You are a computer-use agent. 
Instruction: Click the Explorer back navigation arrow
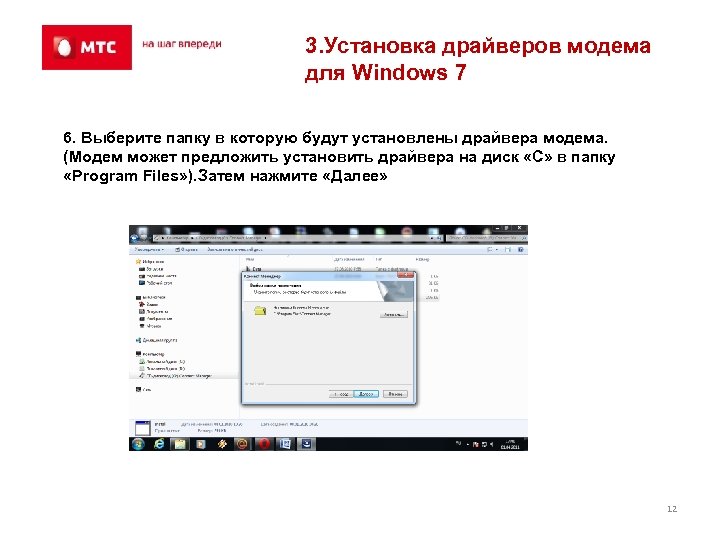tap(135, 238)
